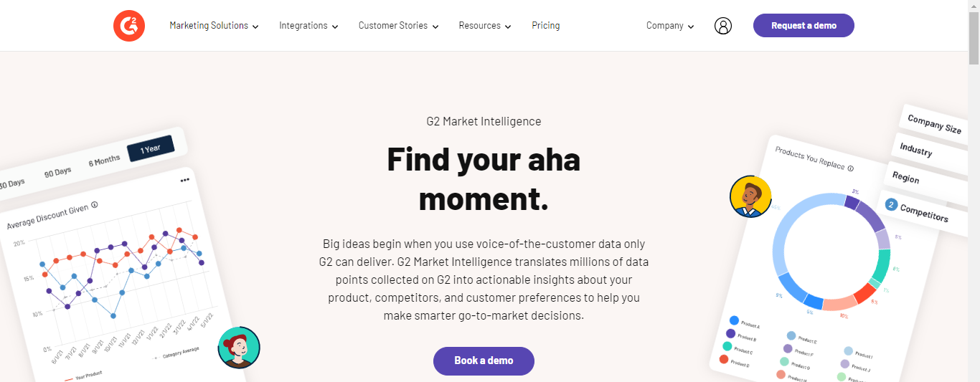The width and height of the screenshot is (980, 382).
Task: Open the Customer Stories menu
Action: 398,26
